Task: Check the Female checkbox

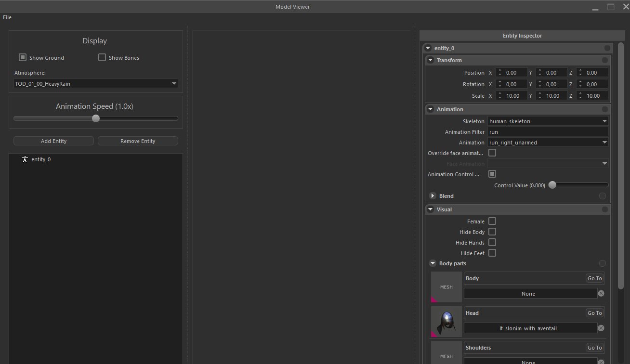Action: (492, 221)
